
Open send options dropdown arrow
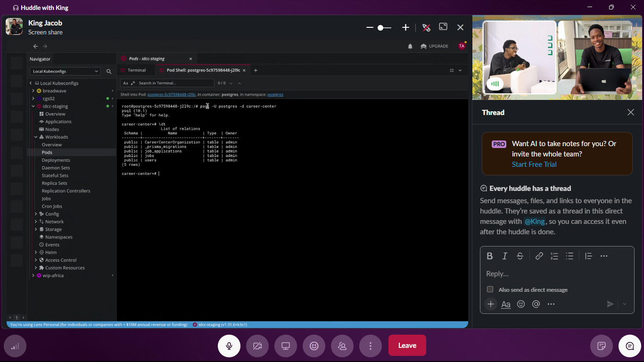625,304
